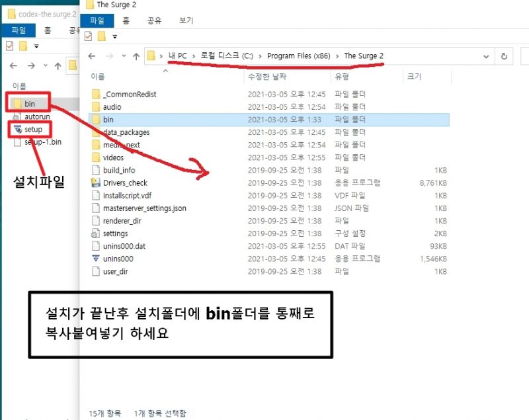Open Properties from The Surge 2 quick access toolbar
This screenshot has height=420, width=529.
(88, 36)
